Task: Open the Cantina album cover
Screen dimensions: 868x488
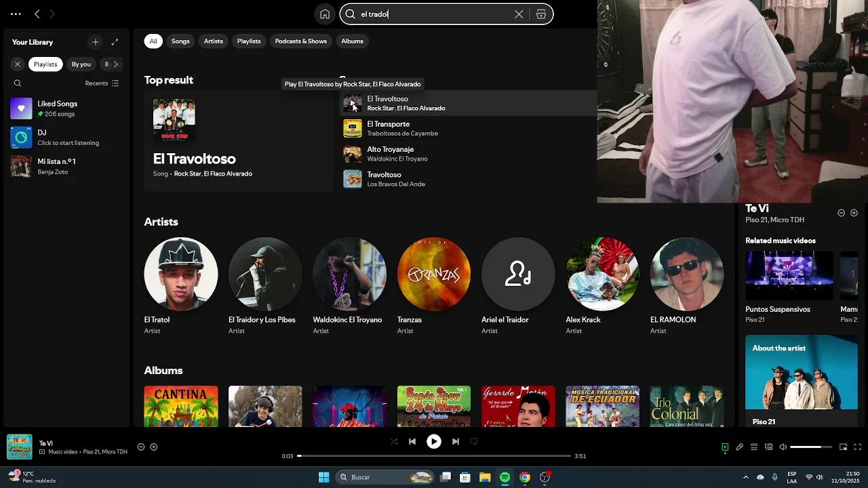Action: point(181,406)
